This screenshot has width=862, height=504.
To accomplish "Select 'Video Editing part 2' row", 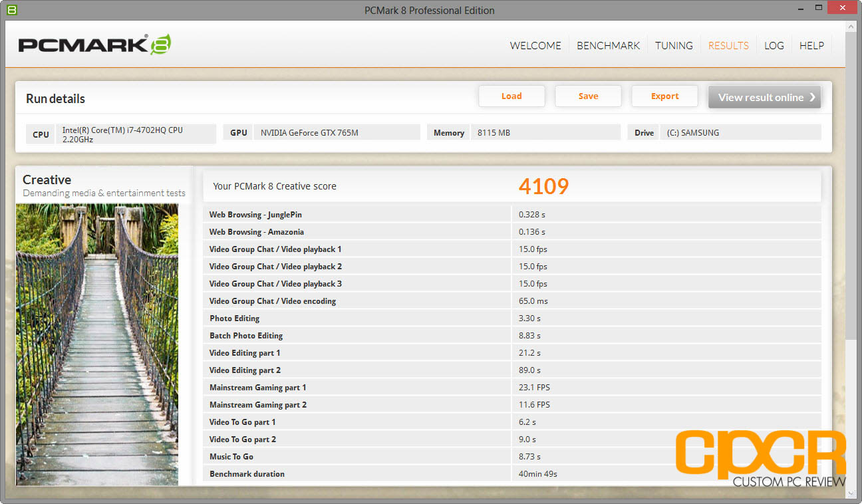I will point(512,370).
